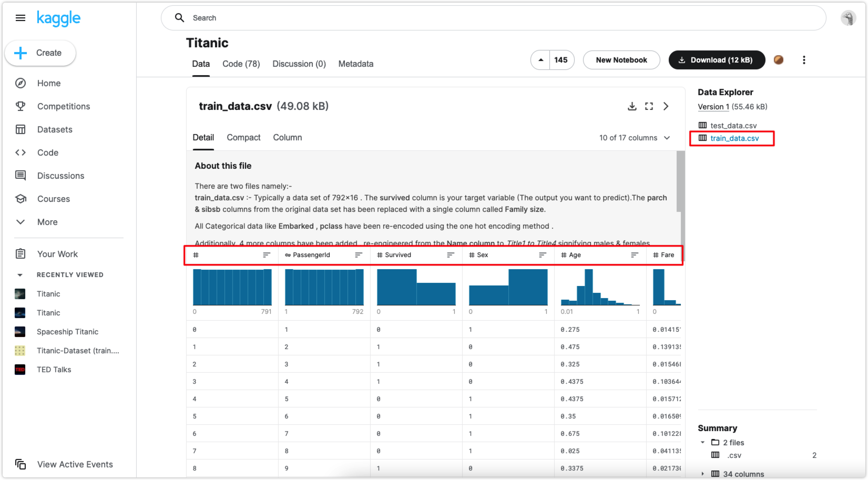868x480 pixels.
Task: Click the three-dot more options icon
Action: (804, 60)
